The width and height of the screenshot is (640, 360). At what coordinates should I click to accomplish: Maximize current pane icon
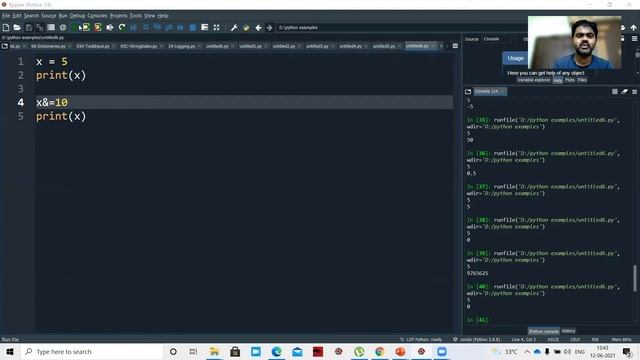click(x=216, y=27)
